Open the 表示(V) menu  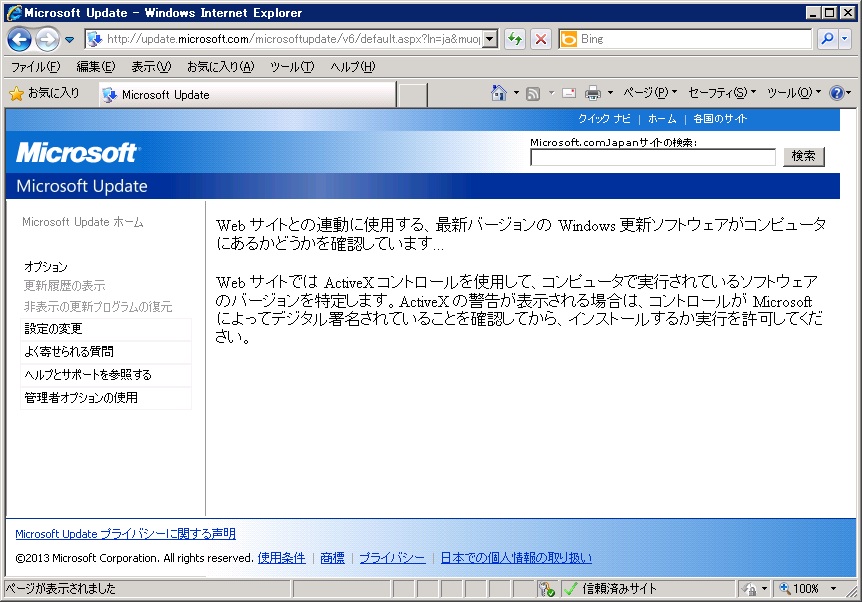[x=150, y=67]
